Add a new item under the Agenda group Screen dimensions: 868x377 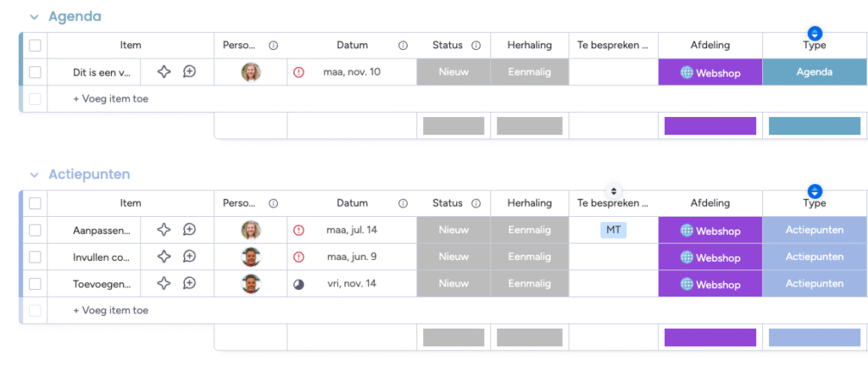(x=110, y=99)
